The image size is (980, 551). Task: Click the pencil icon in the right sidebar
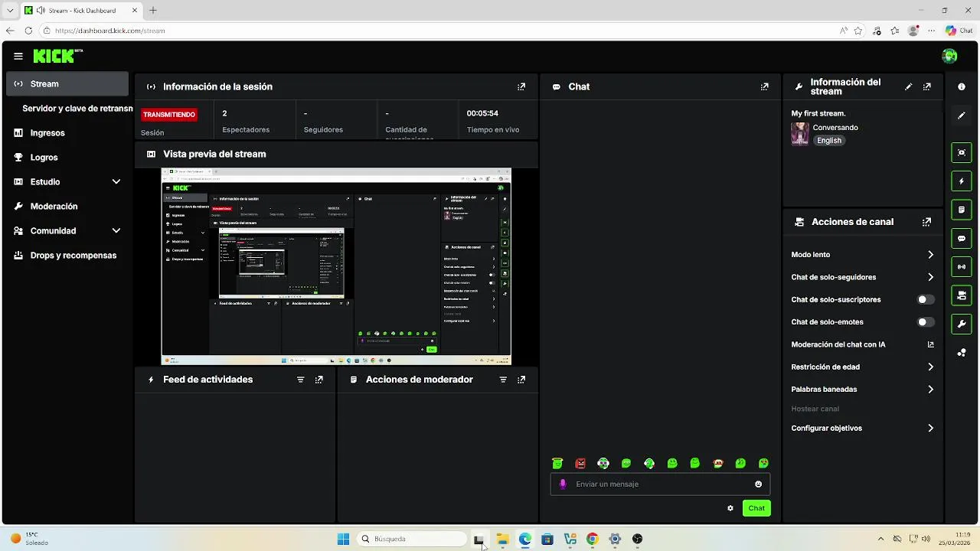pos(962,116)
